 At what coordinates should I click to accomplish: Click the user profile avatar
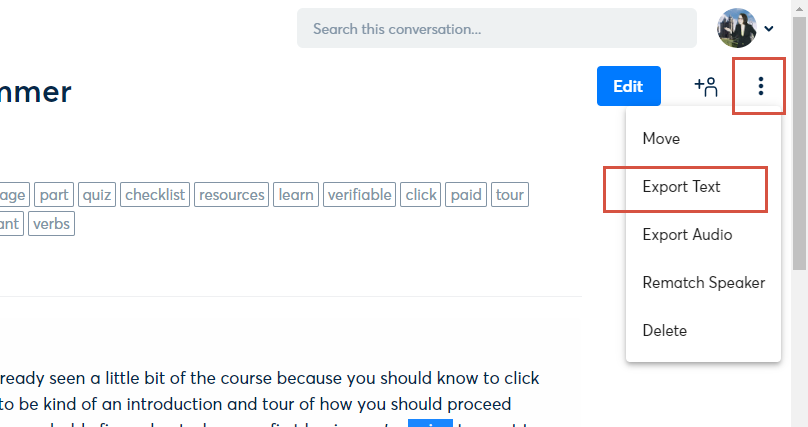click(736, 28)
